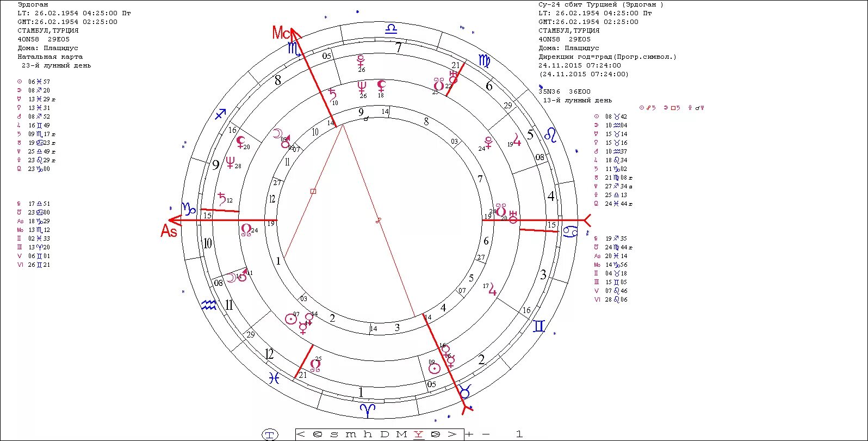The image size is (868, 441).
Task: Click the Jupiter glyph at 17 in the inner ring
Action: click(492, 289)
